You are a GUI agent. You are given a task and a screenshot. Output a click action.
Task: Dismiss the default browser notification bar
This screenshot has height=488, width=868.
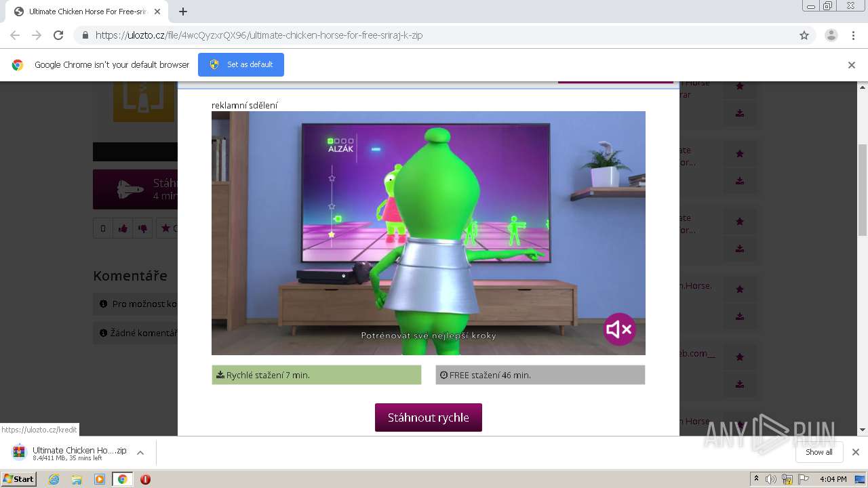pyautogui.click(x=851, y=65)
